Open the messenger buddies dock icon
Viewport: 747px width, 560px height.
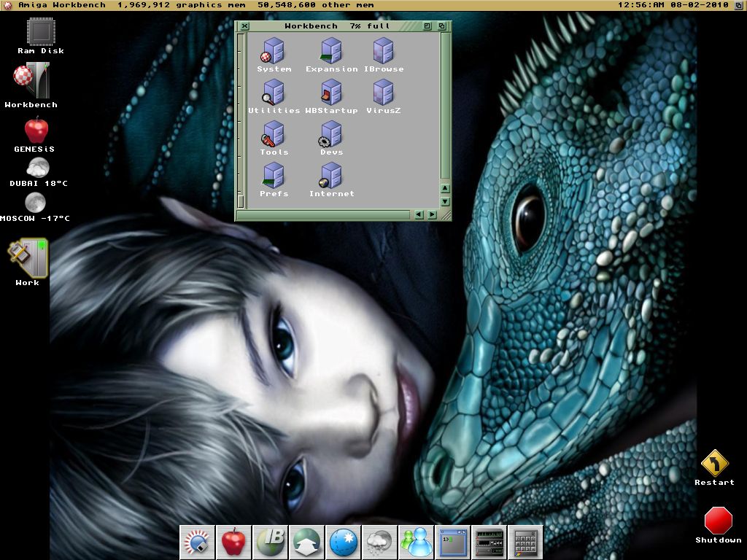416,542
